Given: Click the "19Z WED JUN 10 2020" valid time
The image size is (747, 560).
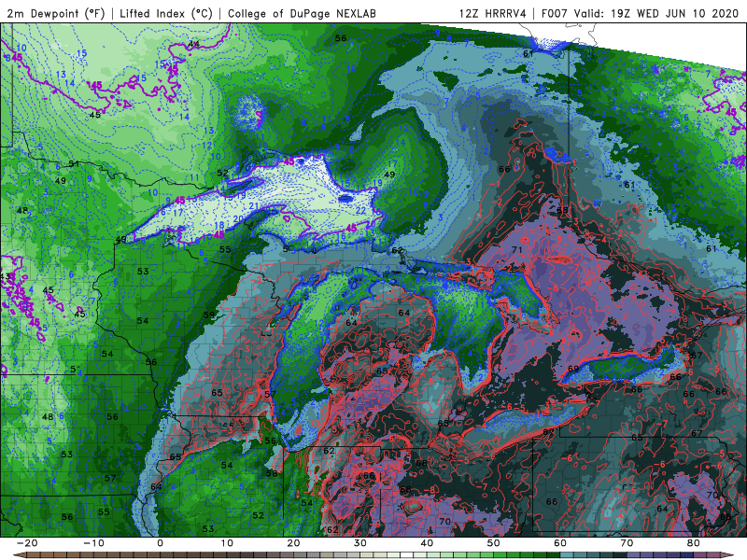Looking at the screenshot, I should (x=675, y=13).
